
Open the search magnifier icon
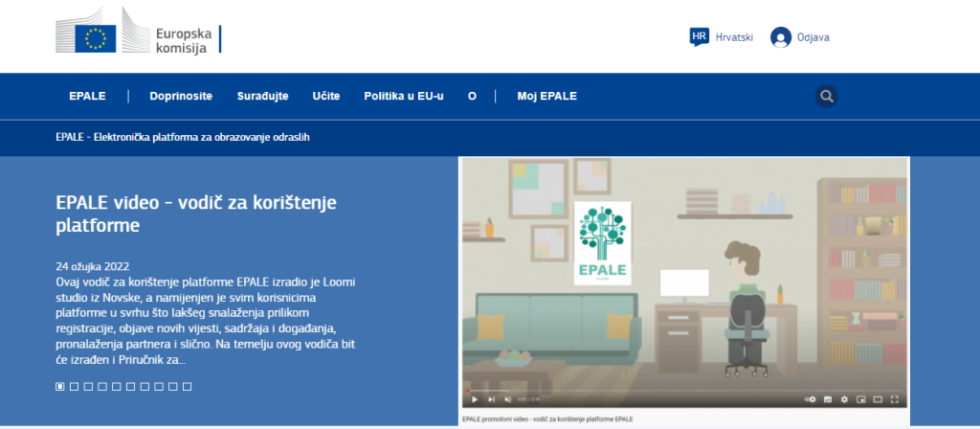pos(826,97)
